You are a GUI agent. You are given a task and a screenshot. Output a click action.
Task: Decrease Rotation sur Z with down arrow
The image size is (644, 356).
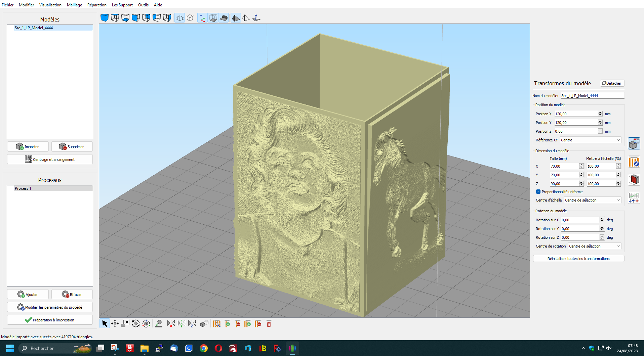[x=602, y=239]
